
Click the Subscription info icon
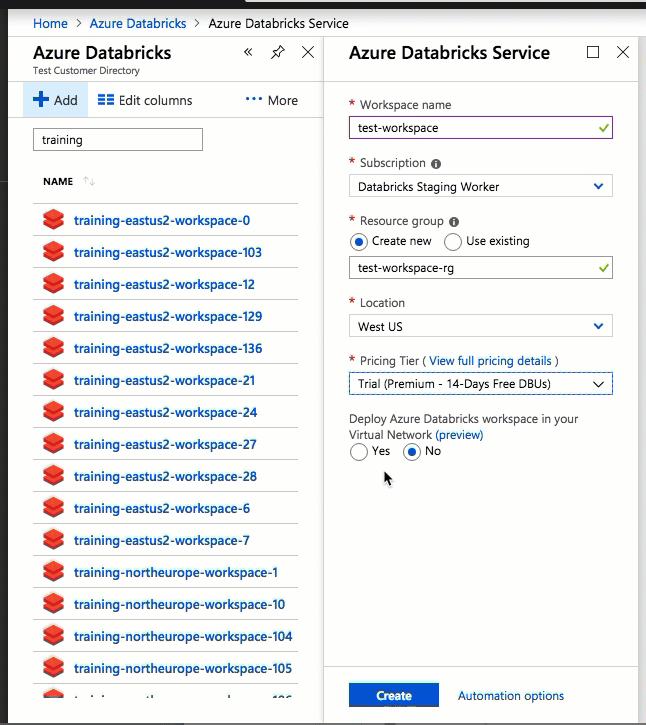[x=436, y=164]
